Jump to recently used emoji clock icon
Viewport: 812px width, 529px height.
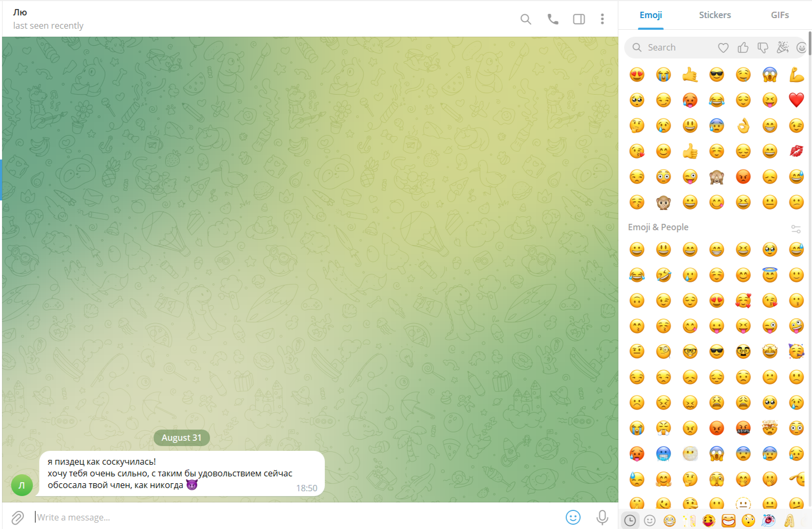pos(630,520)
